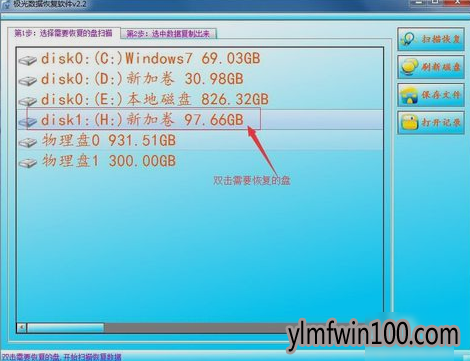Select disk1:(H:)新加卷 97.66GB row

click(x=200, y=120)
